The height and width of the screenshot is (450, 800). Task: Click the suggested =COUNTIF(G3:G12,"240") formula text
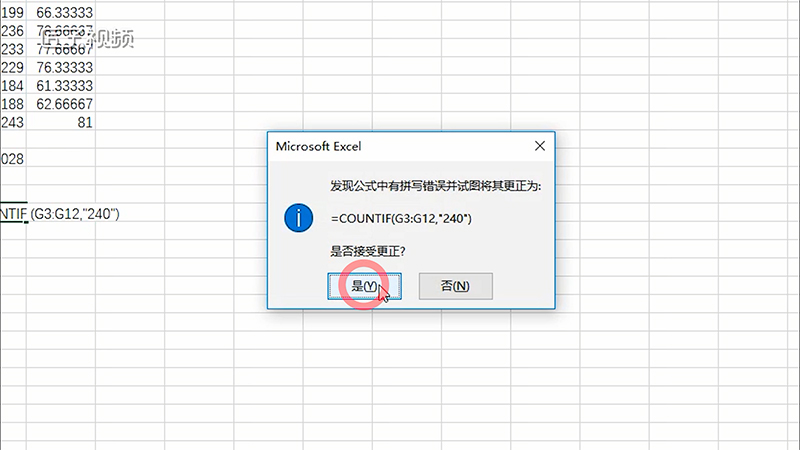pyautogui.click(x=400, y=218)
